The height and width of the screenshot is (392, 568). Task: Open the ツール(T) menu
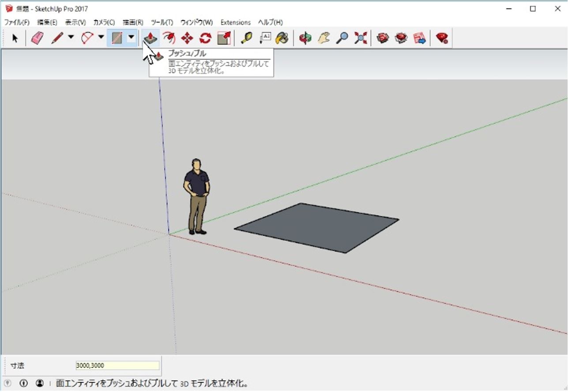point(162,22)
